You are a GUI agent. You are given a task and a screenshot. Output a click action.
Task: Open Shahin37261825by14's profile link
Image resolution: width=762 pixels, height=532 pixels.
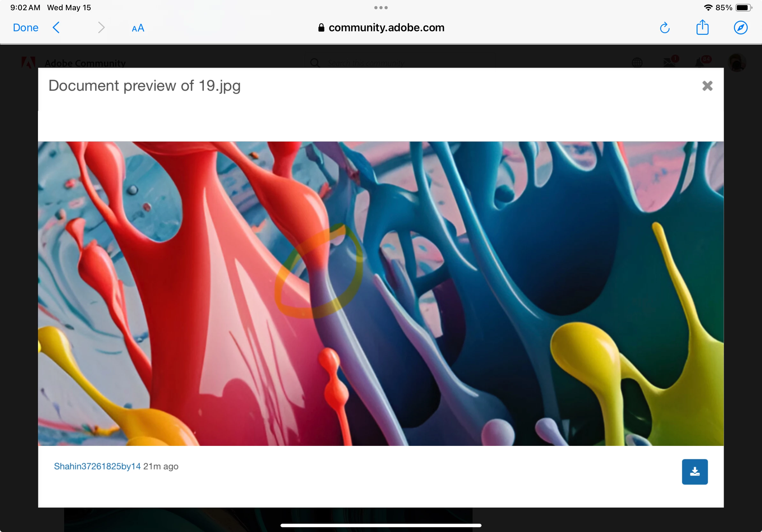97,466
